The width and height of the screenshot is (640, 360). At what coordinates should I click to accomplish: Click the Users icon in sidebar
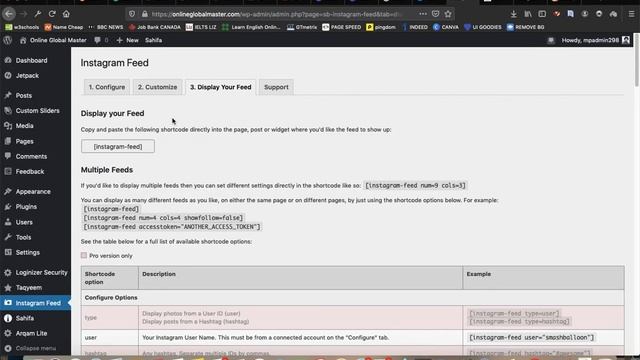coord(8,222)
